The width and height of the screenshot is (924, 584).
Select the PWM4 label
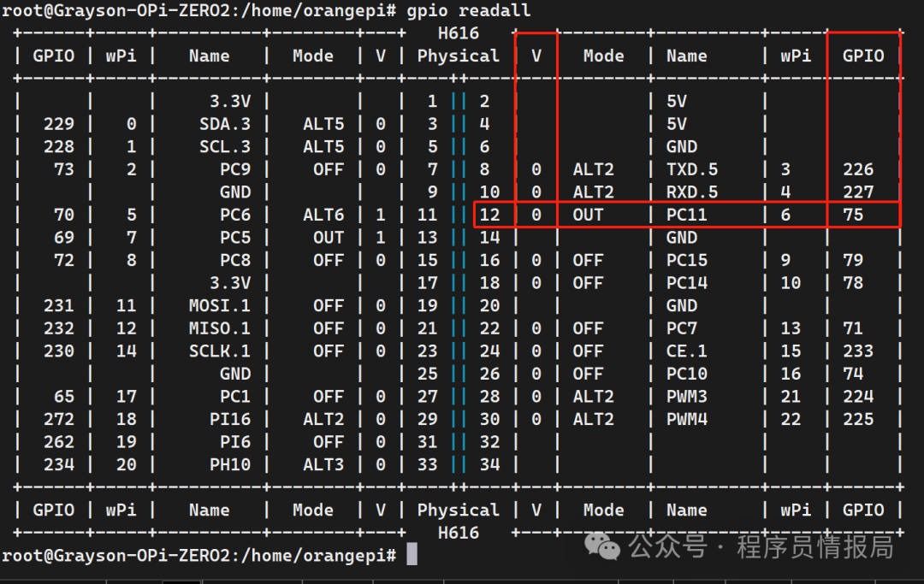click(685, 419)
